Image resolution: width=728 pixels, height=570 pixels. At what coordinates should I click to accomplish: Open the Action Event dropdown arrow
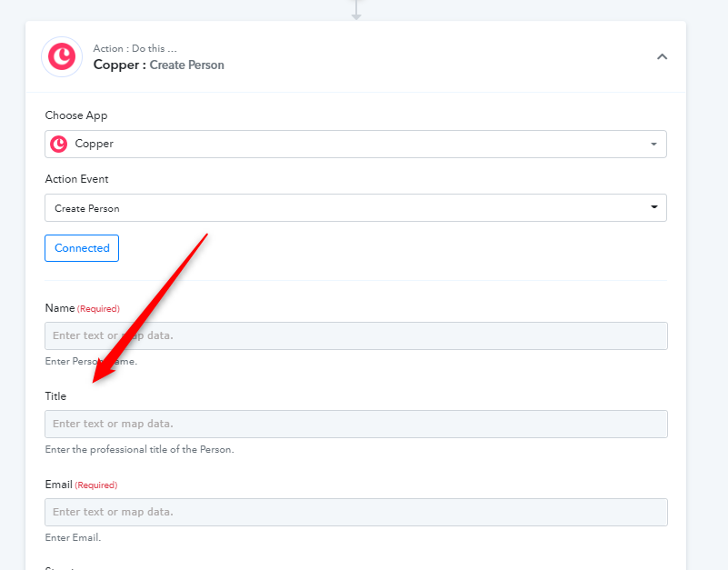pyautogui.click(x=654, y=207)
